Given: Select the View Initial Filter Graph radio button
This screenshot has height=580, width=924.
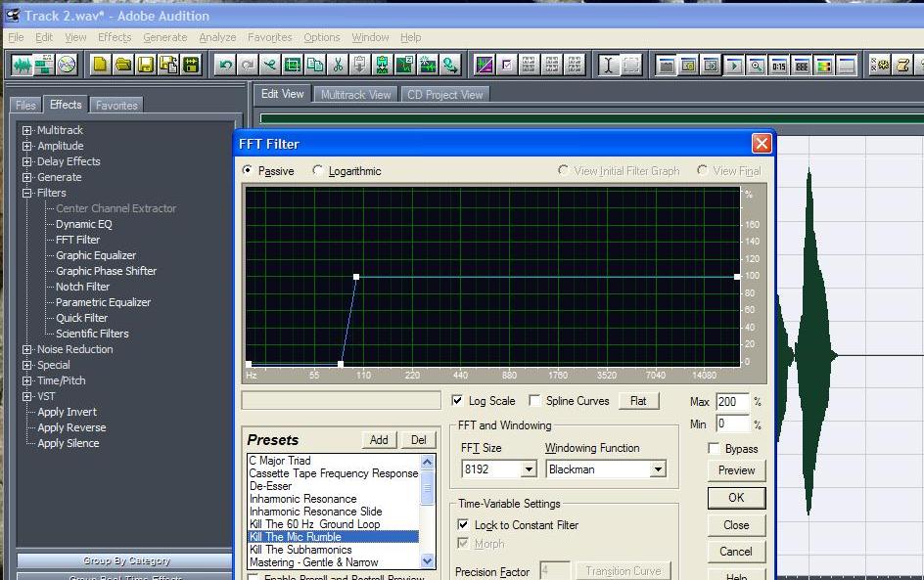Looking at the screenshot, I should (x=563, y=170).
